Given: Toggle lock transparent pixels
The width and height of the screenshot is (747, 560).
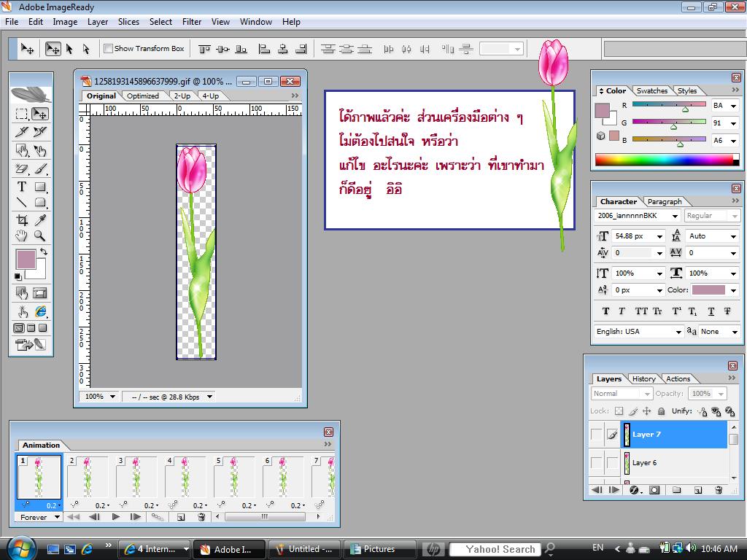Looking at the screenshot, I should click(619, 411).
